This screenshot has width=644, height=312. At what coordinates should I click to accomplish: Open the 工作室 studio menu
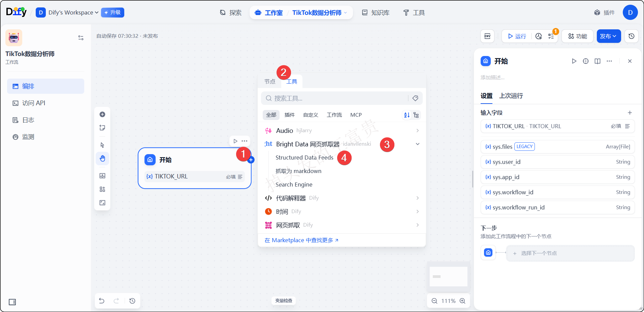click(269, 12)
